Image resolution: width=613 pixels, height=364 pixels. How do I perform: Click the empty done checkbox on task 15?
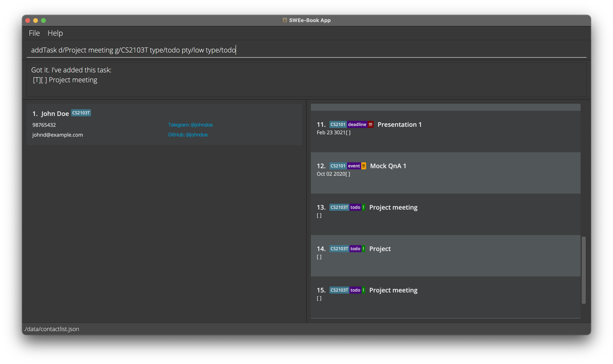pyautogui.click(x=319, y=299)
